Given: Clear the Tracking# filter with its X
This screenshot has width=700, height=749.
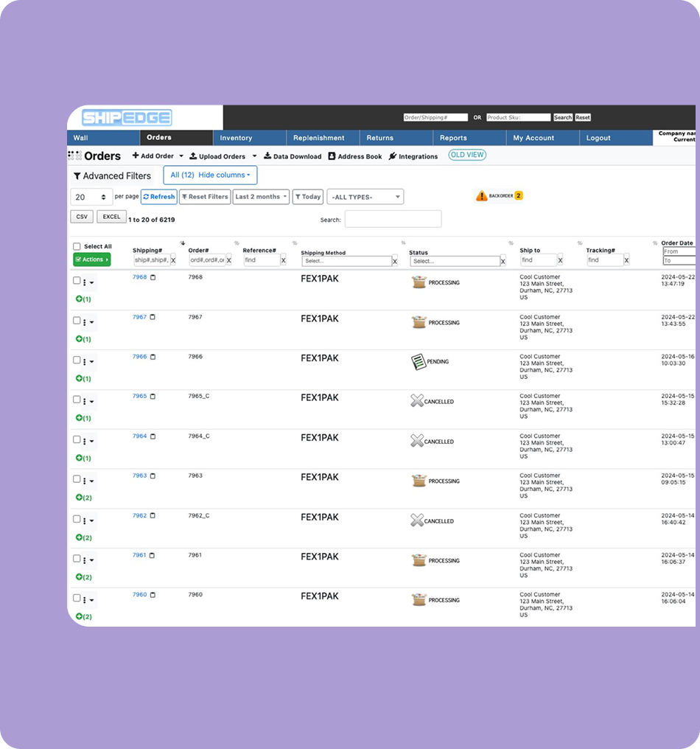Looking at the screenshot, I should click(626, 260).
